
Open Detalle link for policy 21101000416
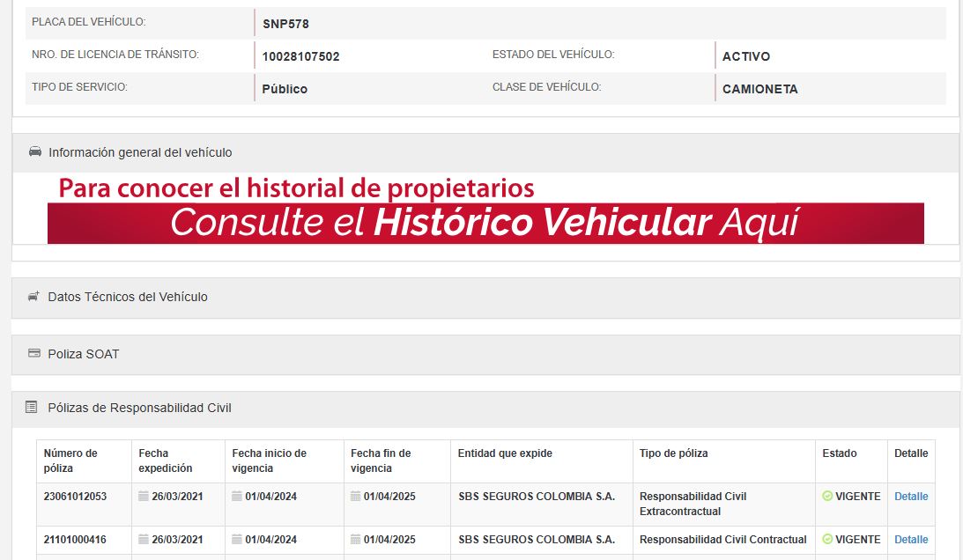tap(911, 540)
